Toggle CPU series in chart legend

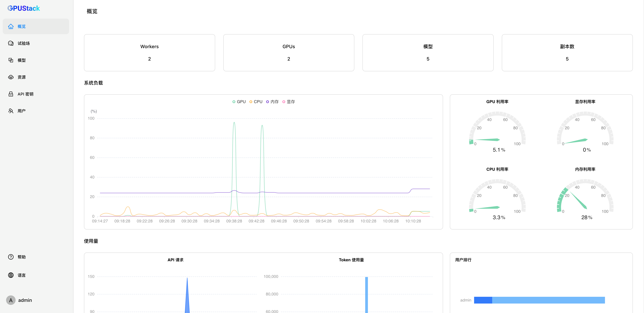(256, 102)
